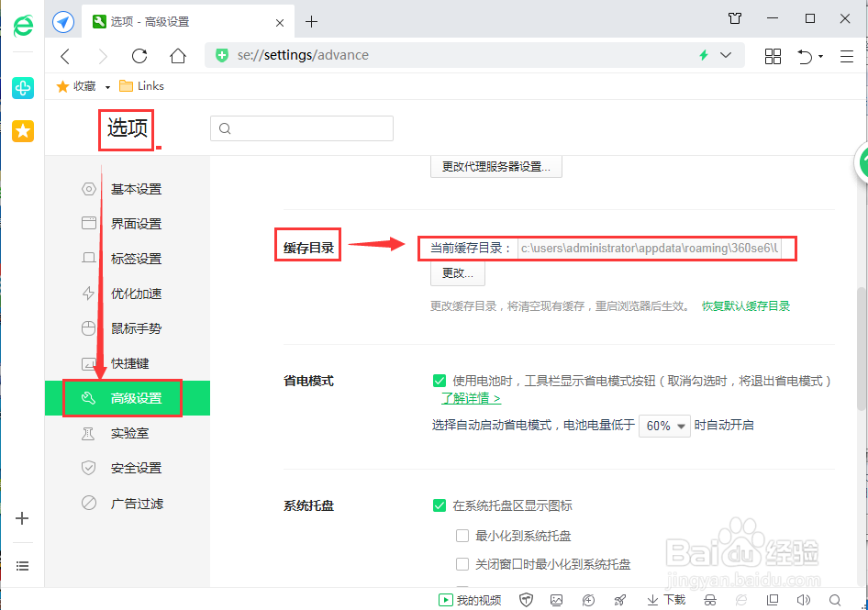Open the speaker volume icon in bottom bar
Viewport: 868px width, 610px height.
coord(804,599)
